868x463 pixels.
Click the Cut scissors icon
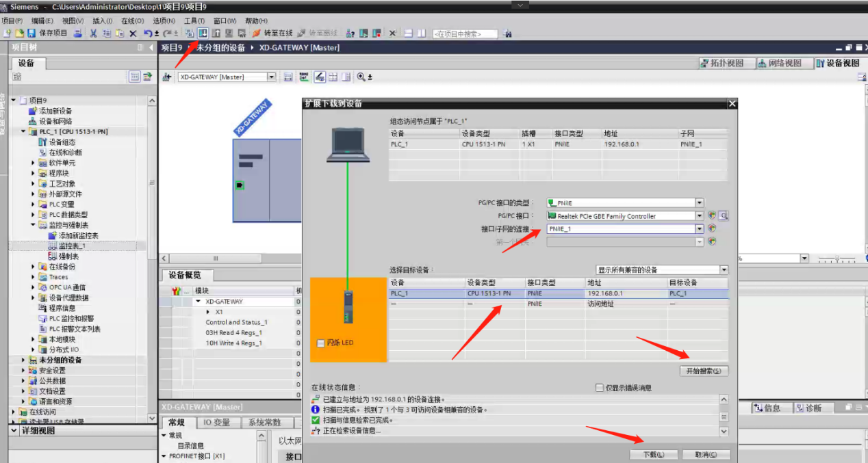point(93,33)
